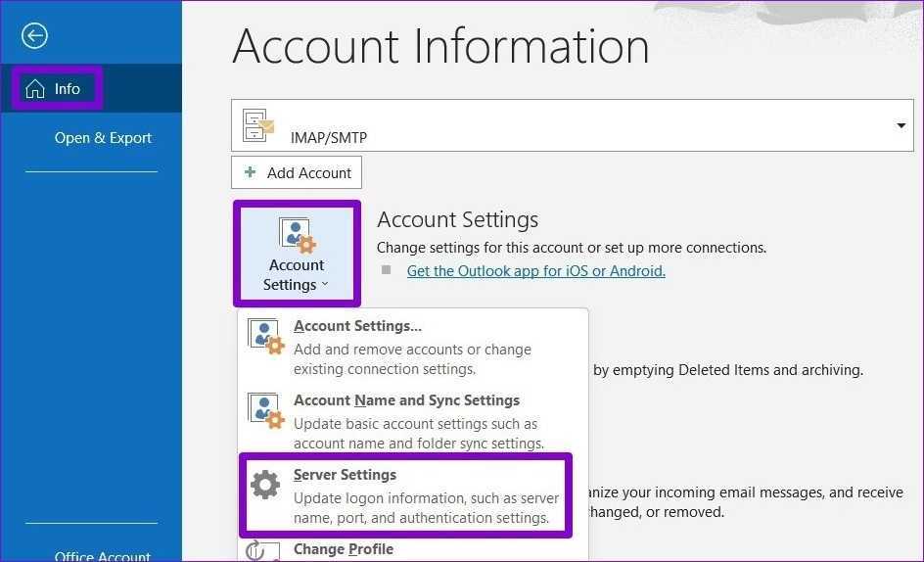
Task: Click the Account Name and Sync Settings icon
Action: [266, 412]
